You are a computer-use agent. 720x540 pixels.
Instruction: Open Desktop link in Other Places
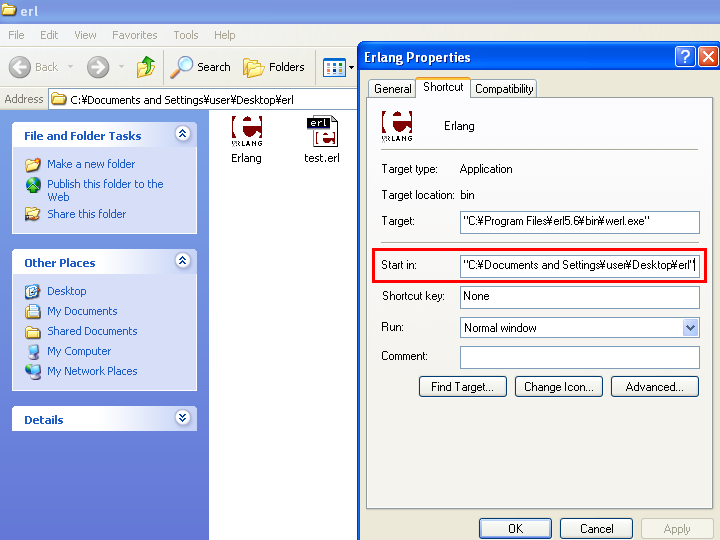point(67,291)
